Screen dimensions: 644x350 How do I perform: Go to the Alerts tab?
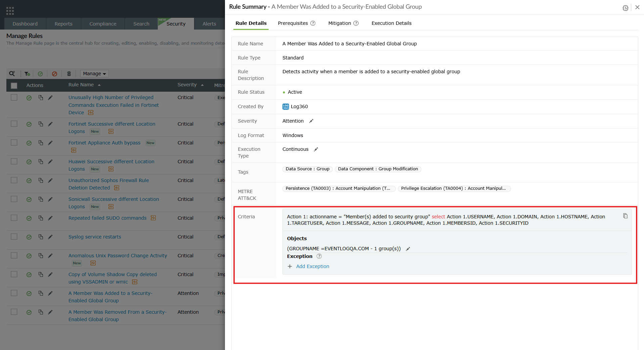point(209,24)
